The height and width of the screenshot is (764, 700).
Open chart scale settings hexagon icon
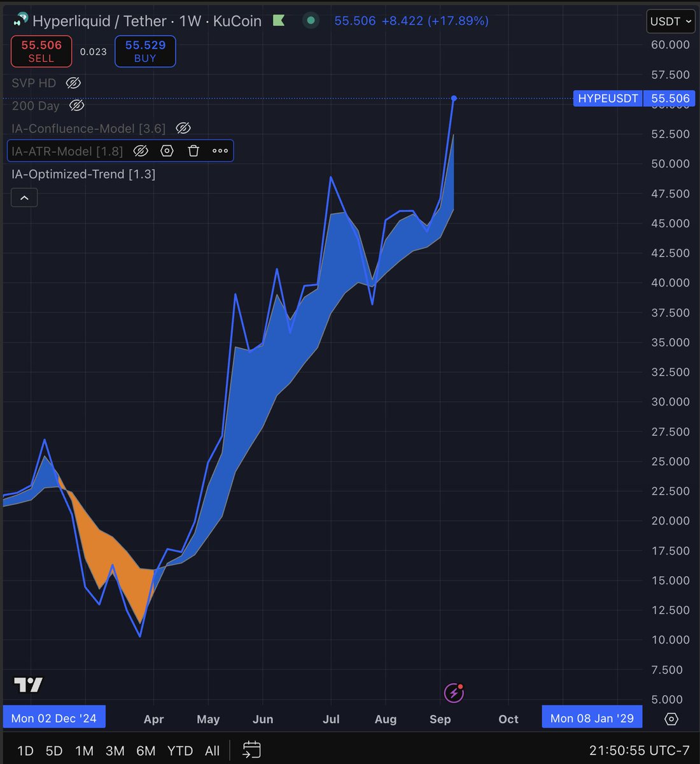671,719
